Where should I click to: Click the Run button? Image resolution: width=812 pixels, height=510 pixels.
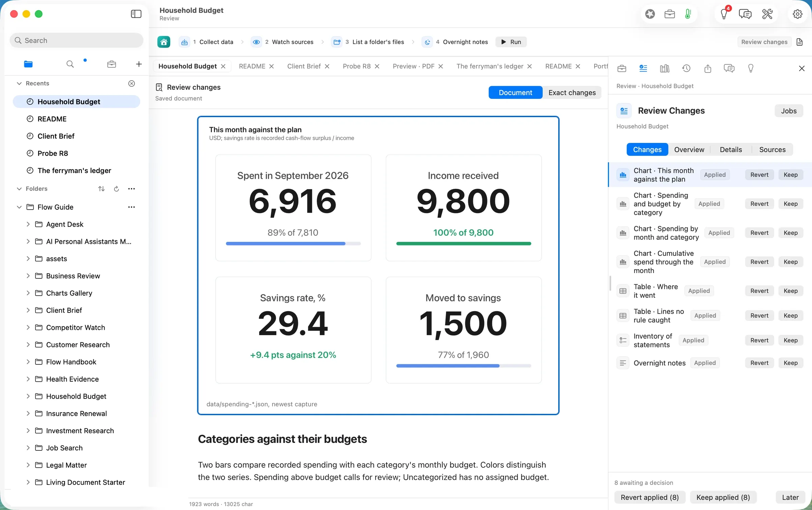point(511,42)
